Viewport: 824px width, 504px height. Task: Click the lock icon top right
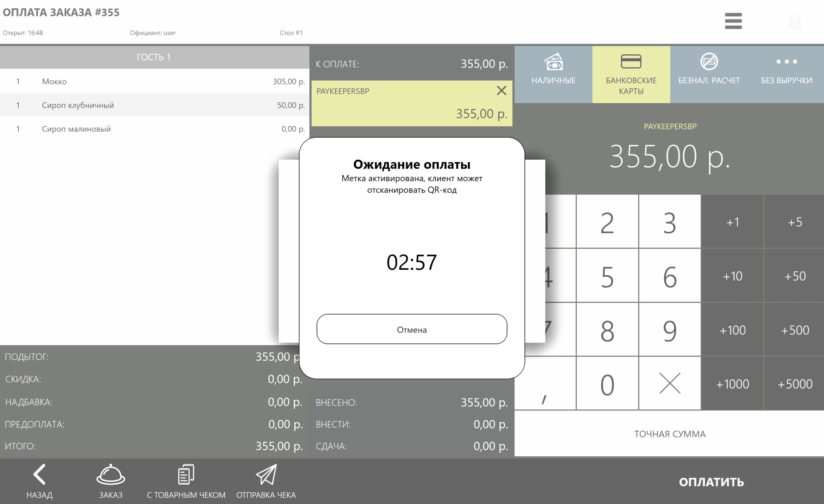pos(795,21)
